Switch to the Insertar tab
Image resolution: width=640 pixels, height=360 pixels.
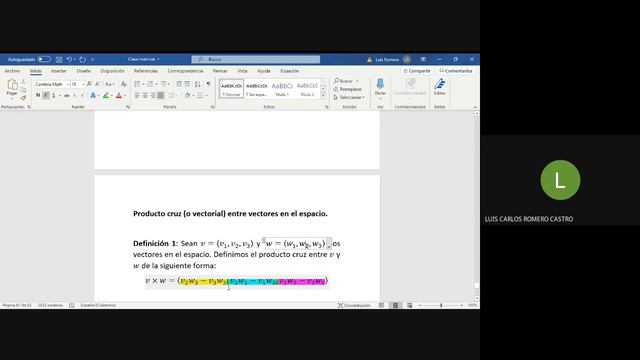[58, 71]
